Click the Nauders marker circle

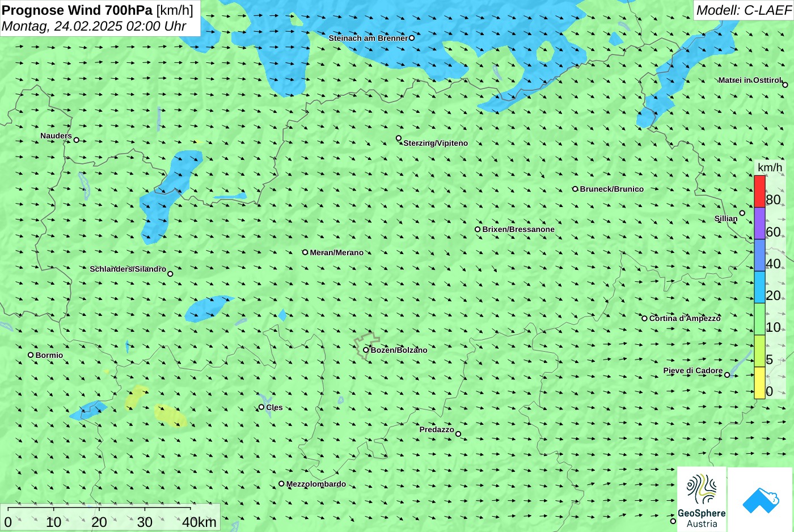[77, 140]
